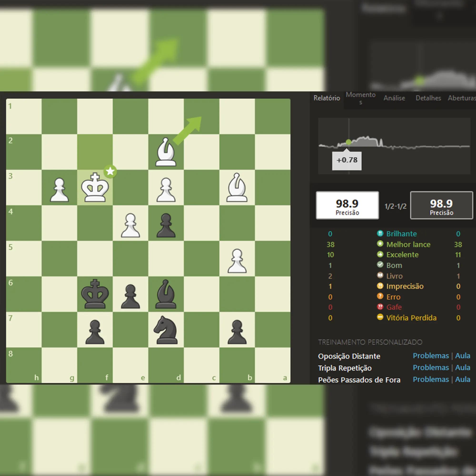Click the +0.78 evaluation tooltip
The width and height of the screenshot is (476, 476).
pyautogui.click(x=347, y=160)
